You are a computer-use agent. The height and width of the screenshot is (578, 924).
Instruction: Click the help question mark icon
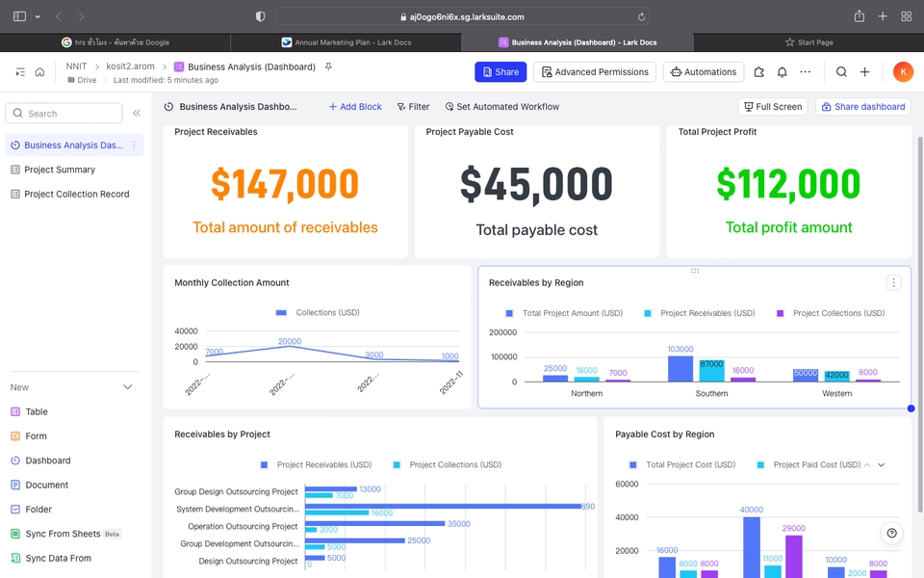coord(891,533)
